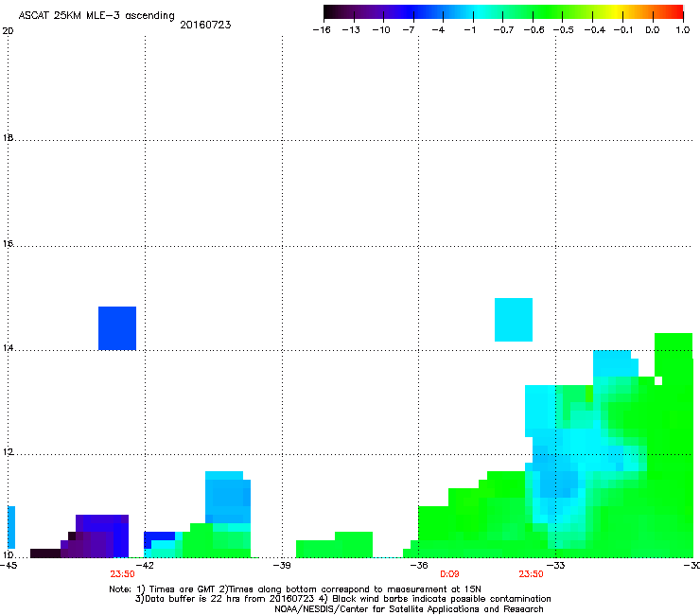Click the 1.0 colorbar label
The height and width of the screenshot is (615, 700).
[x=683, y=30]
